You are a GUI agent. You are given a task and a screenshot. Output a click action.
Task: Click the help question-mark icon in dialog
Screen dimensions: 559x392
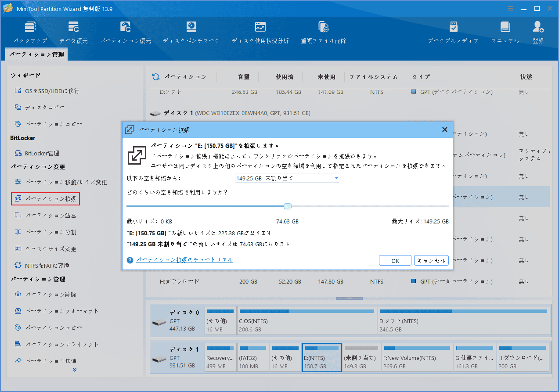tap(130, 260)
